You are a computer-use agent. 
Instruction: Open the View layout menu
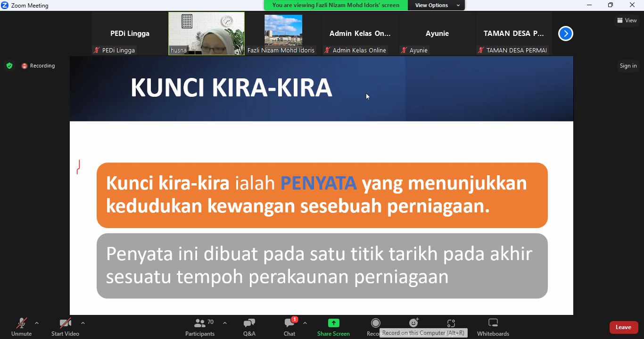[627, 20]
